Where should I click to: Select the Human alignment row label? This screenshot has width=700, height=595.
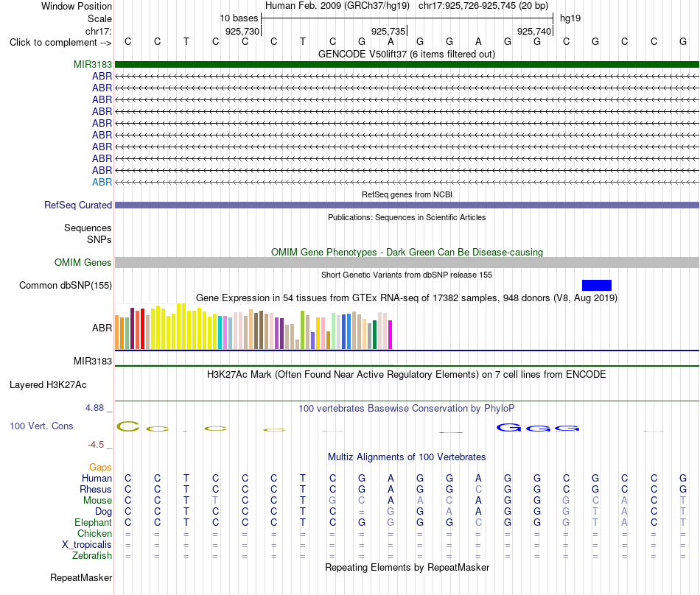97,478
